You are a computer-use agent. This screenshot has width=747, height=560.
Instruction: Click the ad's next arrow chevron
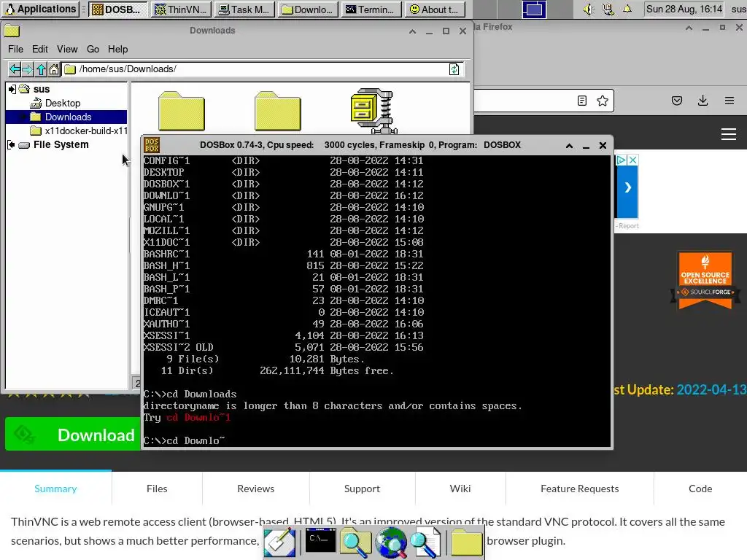click(627, 187)
